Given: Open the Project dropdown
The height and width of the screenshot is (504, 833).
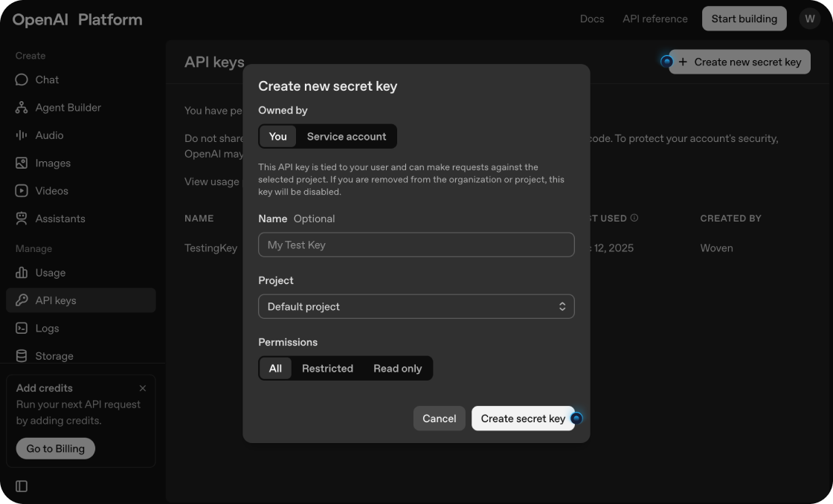Looking at the screenshot, I should click(x=416, y=306).
